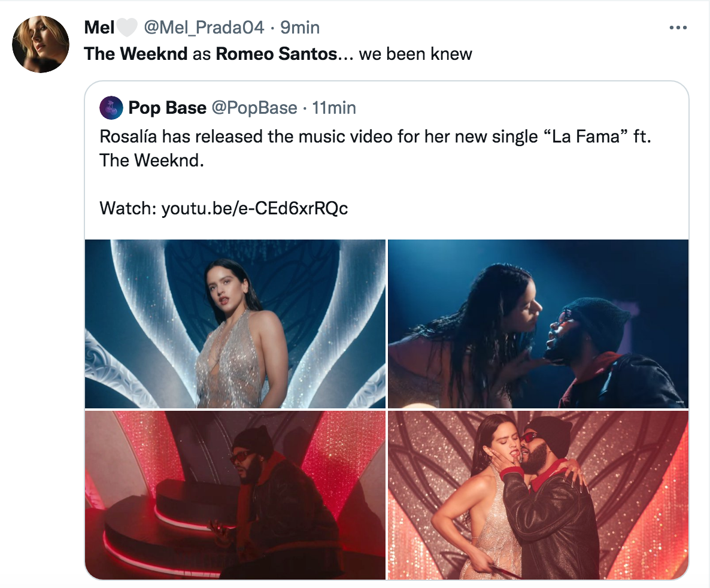
Task: Open image of man seated on red-lit steps
Action: 235,495
